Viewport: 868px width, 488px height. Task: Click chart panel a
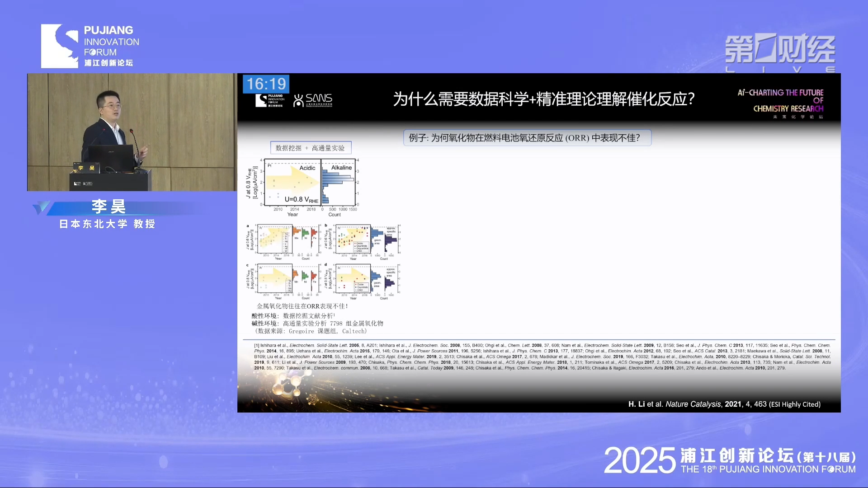tap(283, 242)
